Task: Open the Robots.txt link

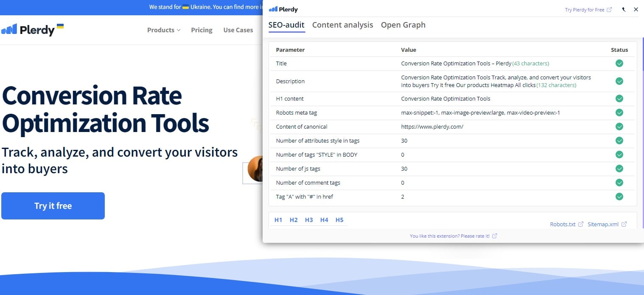Action: 567,224
